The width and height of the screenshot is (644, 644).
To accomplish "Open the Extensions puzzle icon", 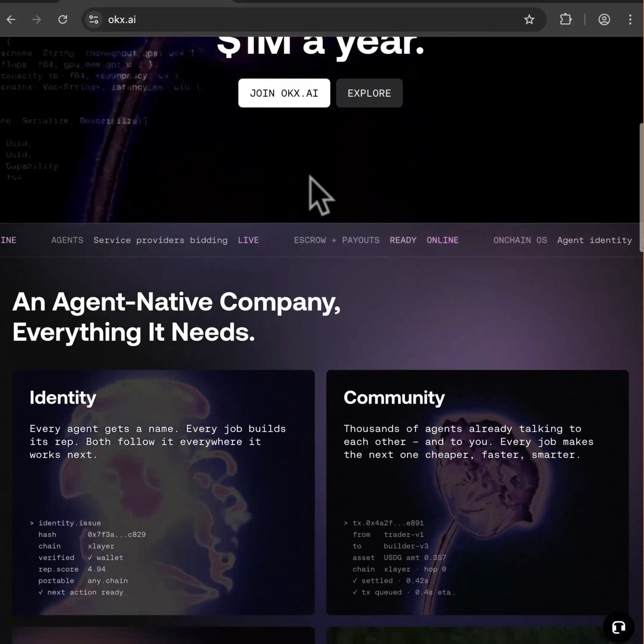I will 566,19.
